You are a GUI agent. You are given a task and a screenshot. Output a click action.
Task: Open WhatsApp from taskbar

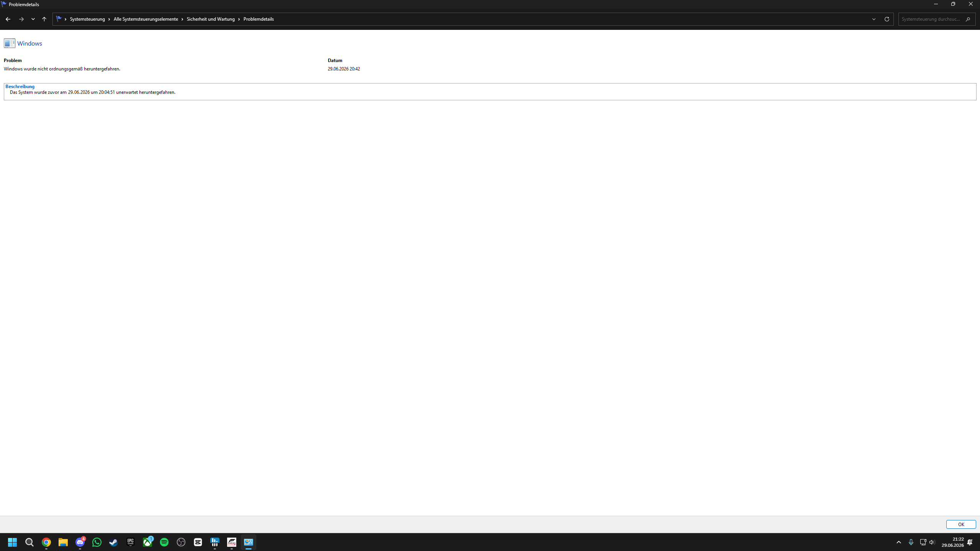97,542
